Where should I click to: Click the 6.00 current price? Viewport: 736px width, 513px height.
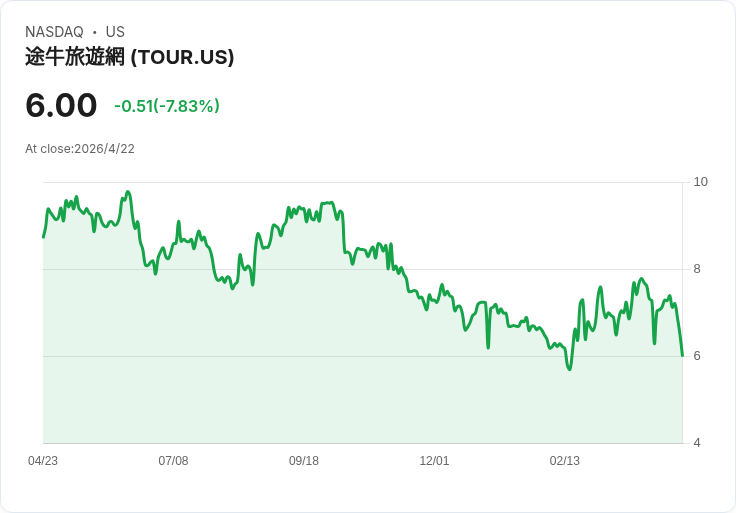(61, 105)
